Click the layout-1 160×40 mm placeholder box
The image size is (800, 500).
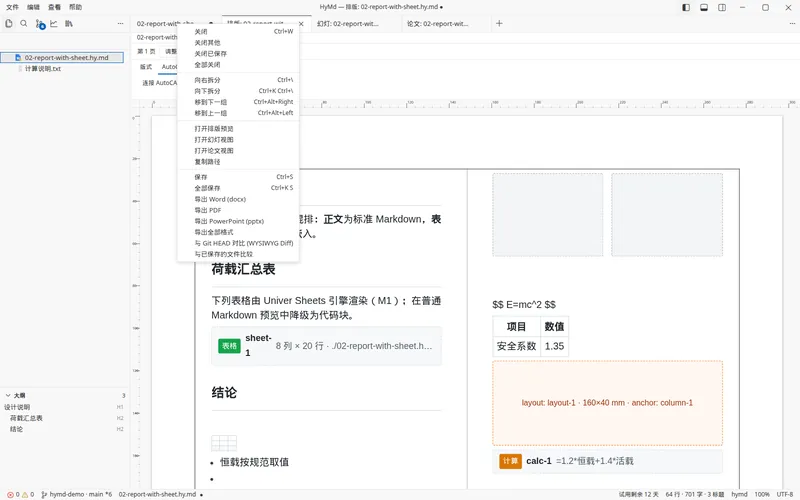tap(607, 403)
